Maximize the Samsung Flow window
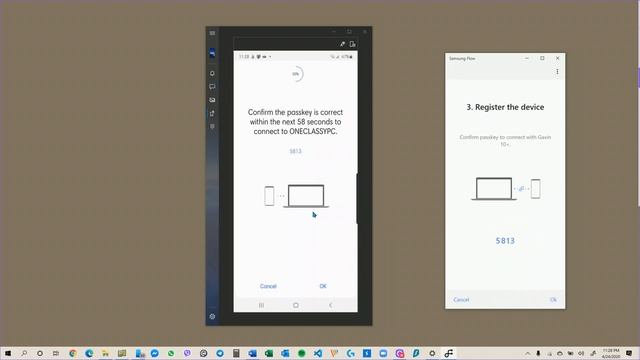 coord(542,58)
